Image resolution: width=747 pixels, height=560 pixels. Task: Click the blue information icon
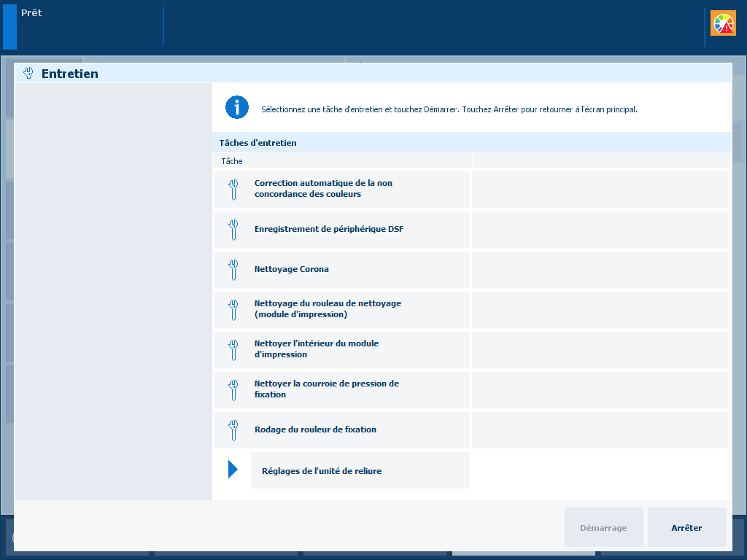pyautogui.click(x=237, y=107)
